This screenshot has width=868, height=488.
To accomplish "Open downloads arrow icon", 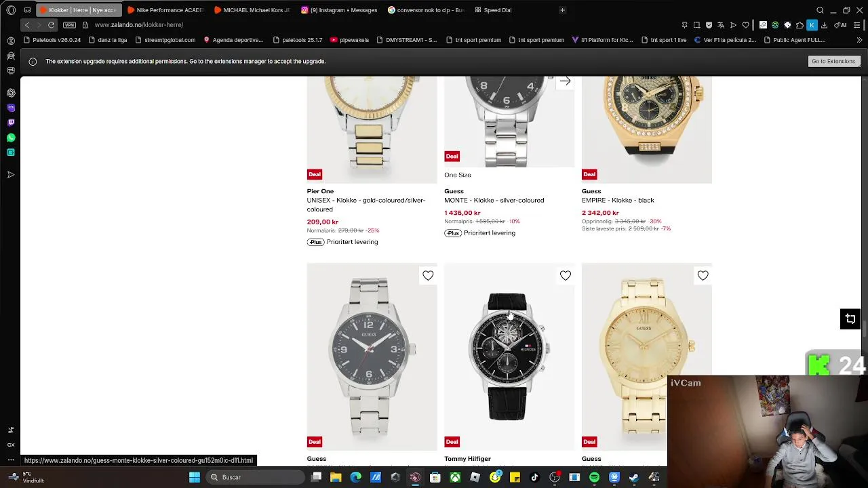I will coord(824,25).
